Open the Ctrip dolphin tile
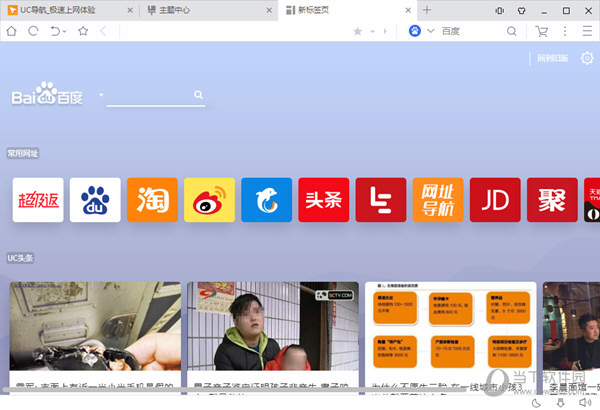Image resolution: width=600 pixels, height=410 pixels. pos(266,200)
